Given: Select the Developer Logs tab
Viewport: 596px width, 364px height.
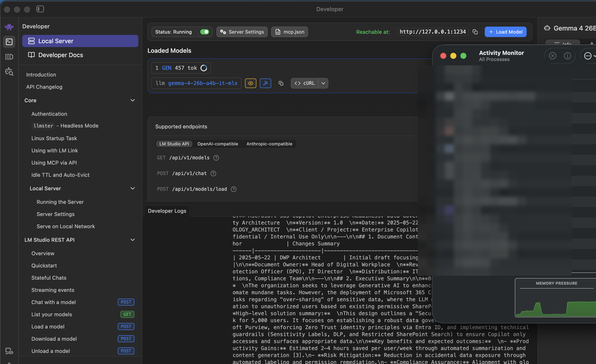Looking at the screenshot, I should (167, 211).
